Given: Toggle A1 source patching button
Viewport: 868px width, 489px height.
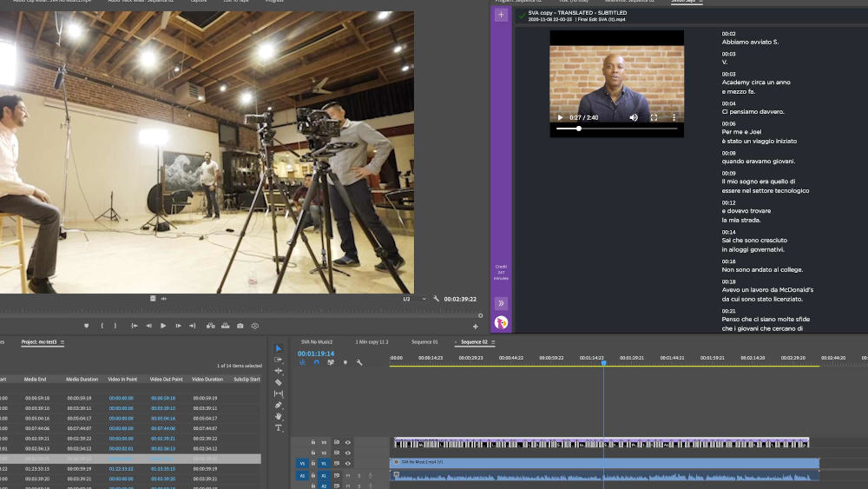Looking at the screenshot, I should (302, 475).
